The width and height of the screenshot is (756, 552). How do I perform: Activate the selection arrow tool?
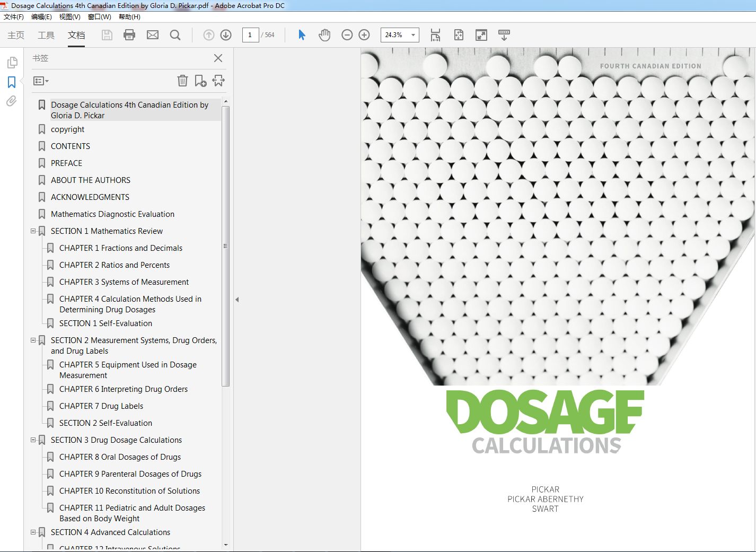pos(302,35)
